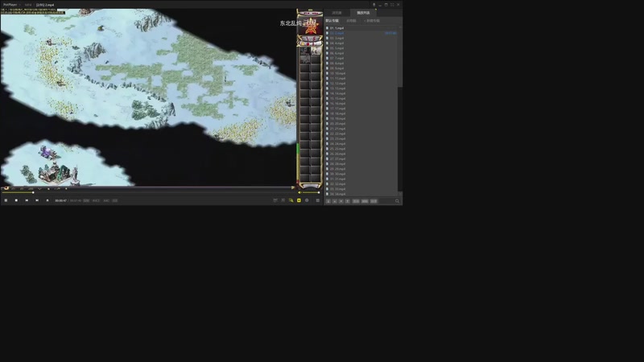Select playlist item 22. 22.mp4
Screen dimensions: 644x362
361,134
